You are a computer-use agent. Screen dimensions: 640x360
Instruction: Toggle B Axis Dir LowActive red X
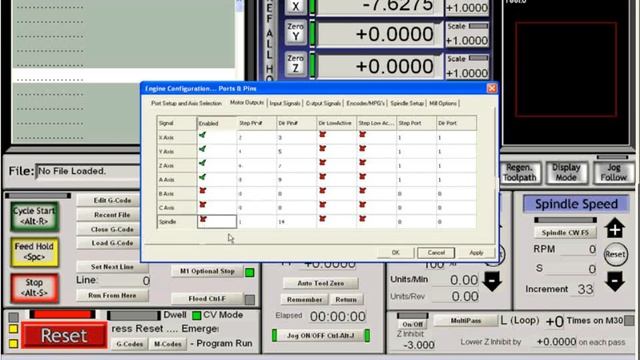point(322,191)
